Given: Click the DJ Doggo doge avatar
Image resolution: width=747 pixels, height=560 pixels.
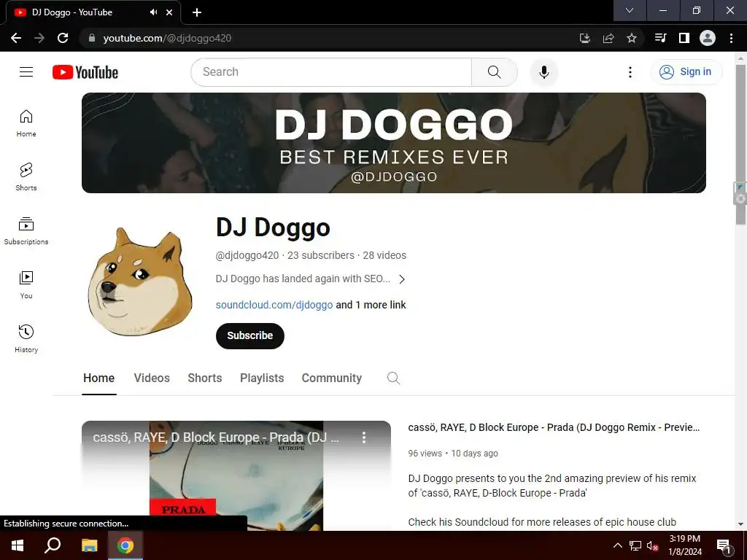Looking at the screenshot, I should pyautogui.click(x=140, y=281).
